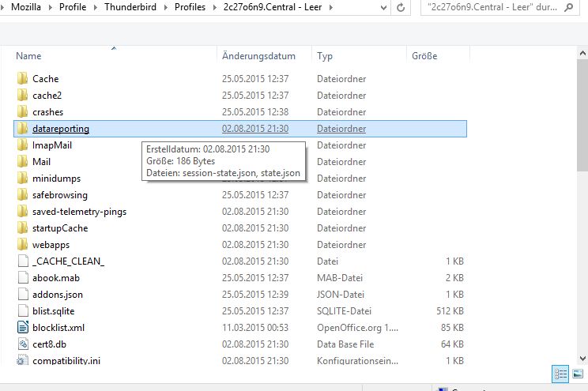Select the compatibility.ini file name
The width and height of the screenshot is (588, 391).
(x=66, y=360)
